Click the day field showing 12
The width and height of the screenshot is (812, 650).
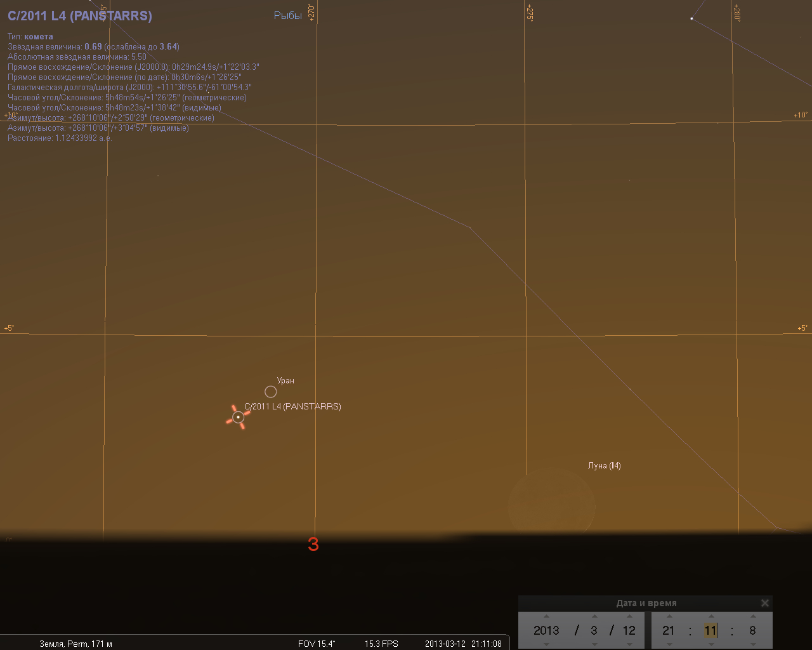[629, 630]
